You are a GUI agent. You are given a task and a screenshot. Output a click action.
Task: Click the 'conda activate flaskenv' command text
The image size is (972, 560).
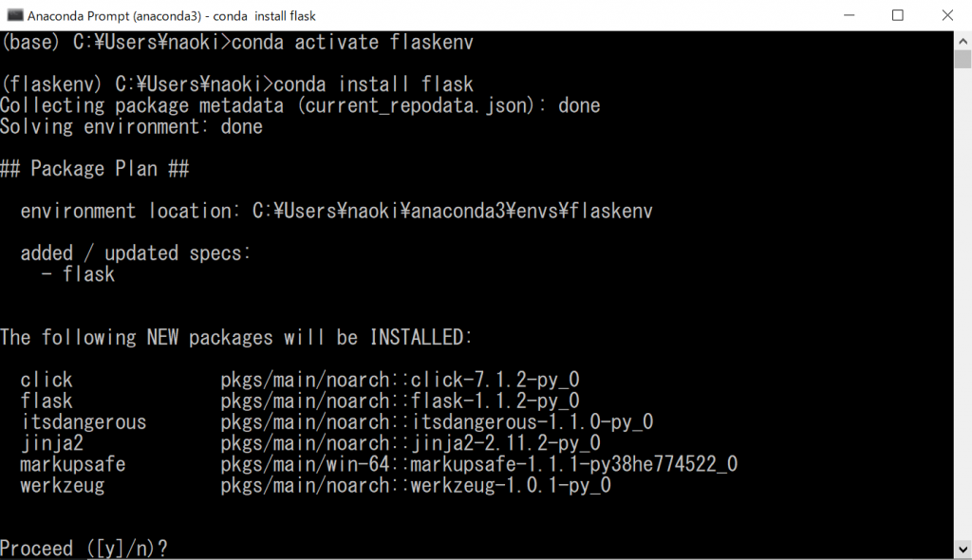click(352, 43)
